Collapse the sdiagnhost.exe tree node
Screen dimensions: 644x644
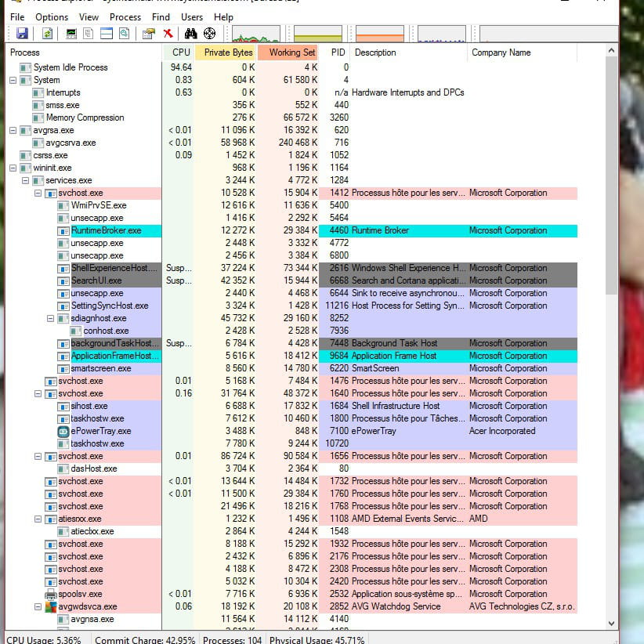tap(50, 318)
